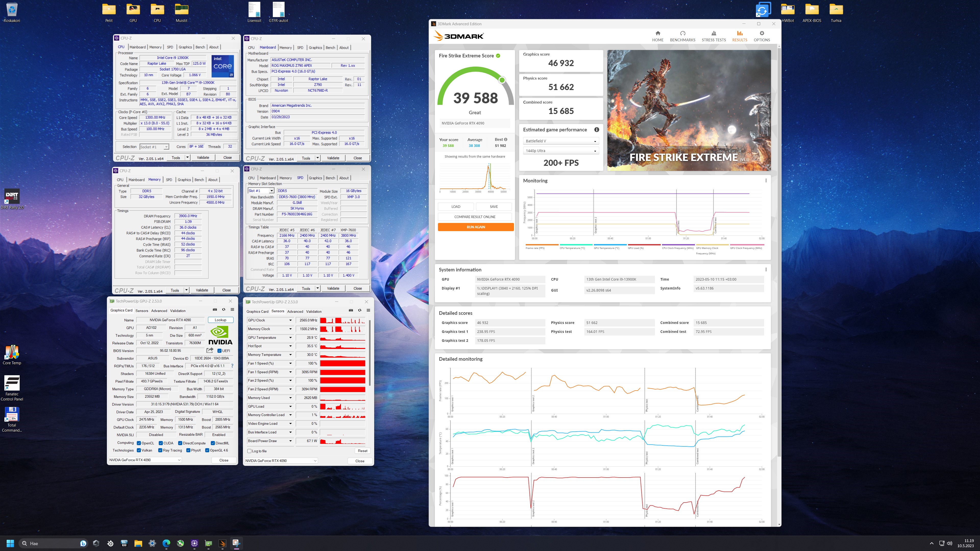Open DiRT Rally 2.0 desktop shortcut

tap(12, 199)
